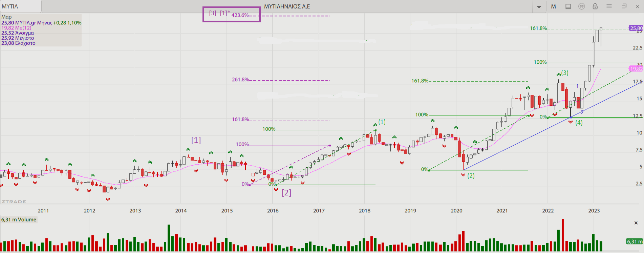The height and width of the screenshot is (253, 644).
Task: Click the panel layout square icon
Action: tap(568, 6)
